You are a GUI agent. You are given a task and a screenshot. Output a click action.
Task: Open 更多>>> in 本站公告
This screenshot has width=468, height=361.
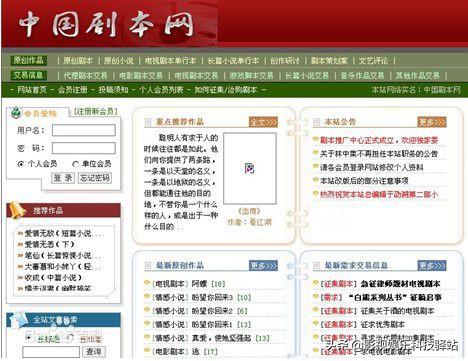point(432,122)
